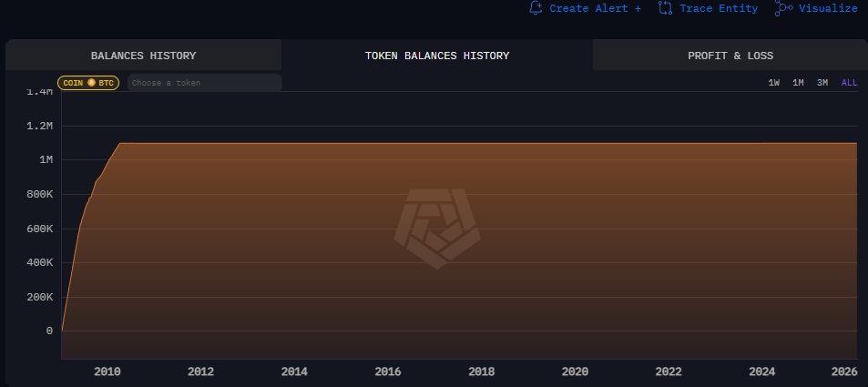Click the 2024 x-axis label

coord(762,372)
